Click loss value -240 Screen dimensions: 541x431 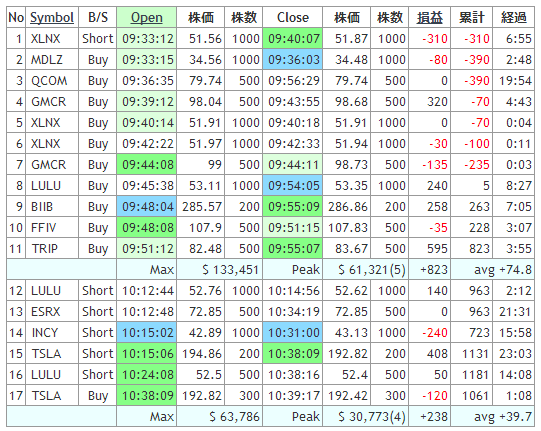(x=430, y=333)
